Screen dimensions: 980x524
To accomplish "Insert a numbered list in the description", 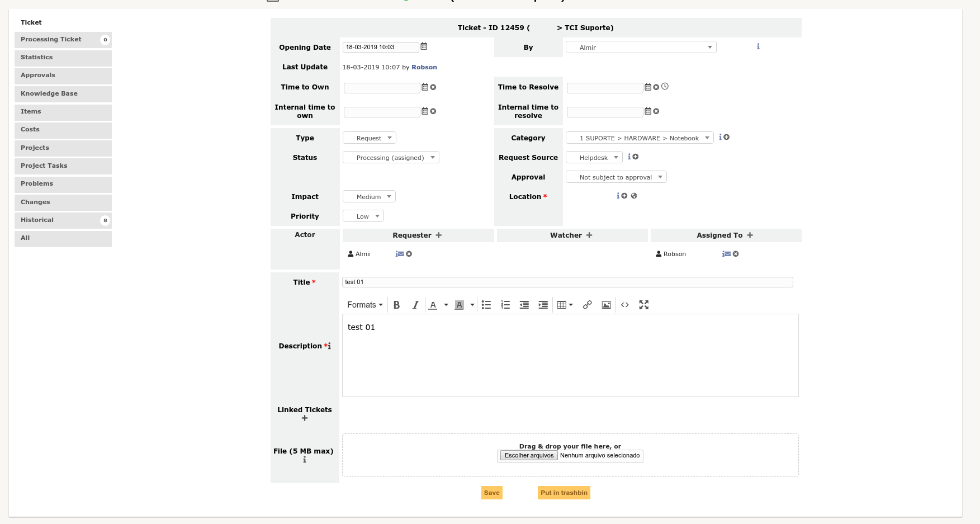I will (505, 305).
